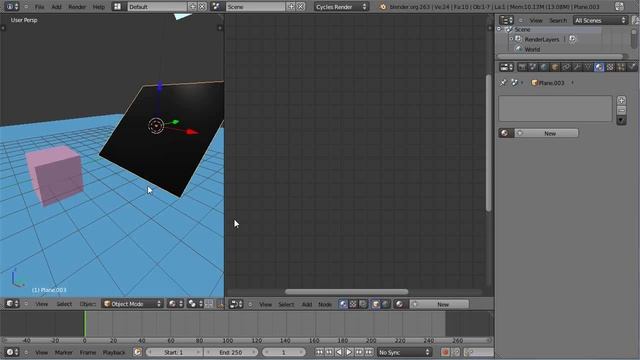Open material slot specials menu arrow

pyautogui.click(x=621, y=120)
